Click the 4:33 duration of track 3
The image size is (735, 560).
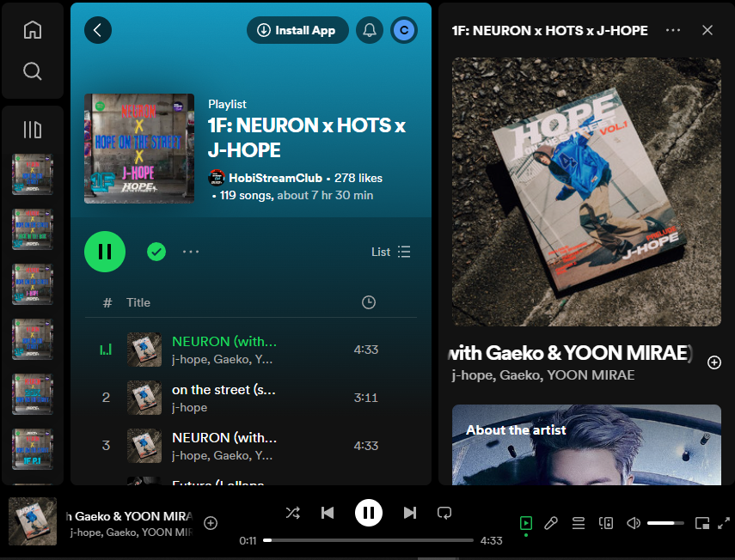point(366,446)
